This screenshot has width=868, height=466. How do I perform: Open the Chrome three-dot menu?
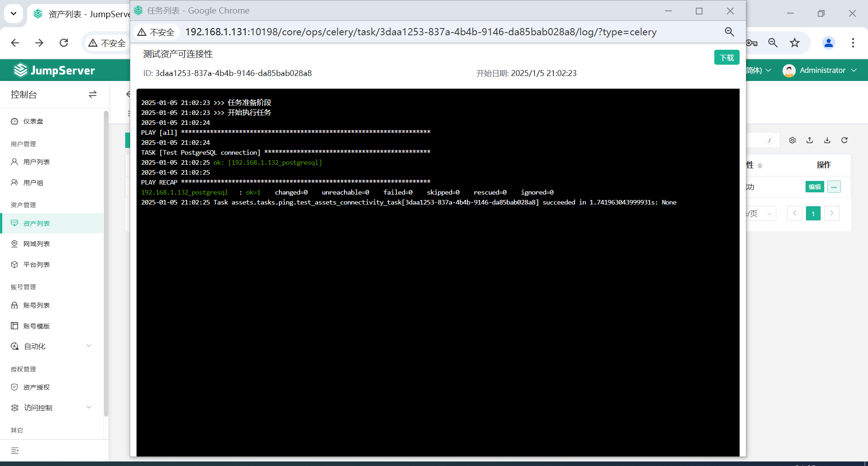(853, 43)
